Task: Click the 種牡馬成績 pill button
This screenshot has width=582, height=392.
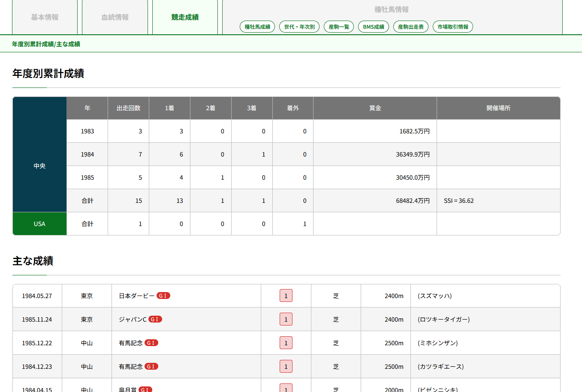Action: coord(257,27)
